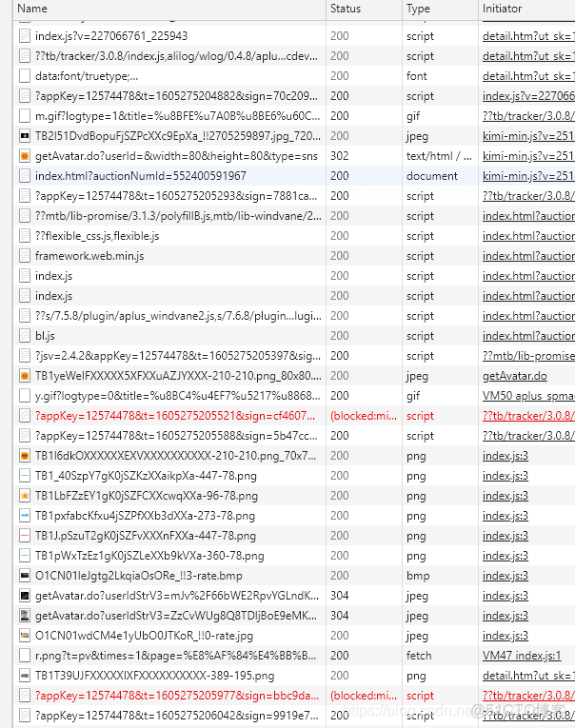Screen dimensions: 575x728
Task: Click the TB1I6dkOXXXXXXEXV png thumbnail icon
Action: (x=25, y=456)
